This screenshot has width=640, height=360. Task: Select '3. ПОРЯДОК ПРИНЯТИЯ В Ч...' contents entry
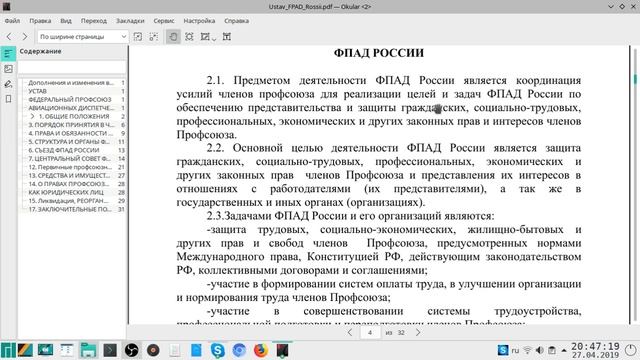tap(72, 125)
